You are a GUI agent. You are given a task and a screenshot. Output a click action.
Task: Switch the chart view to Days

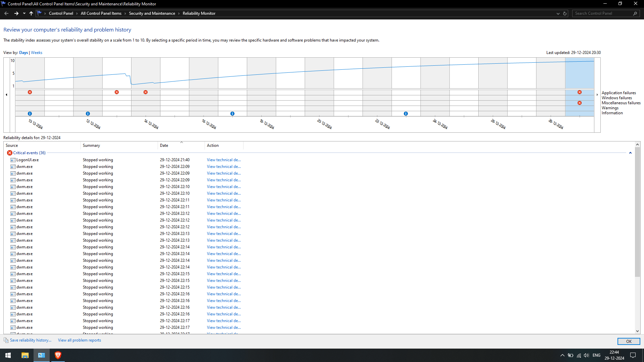[23, 53]
